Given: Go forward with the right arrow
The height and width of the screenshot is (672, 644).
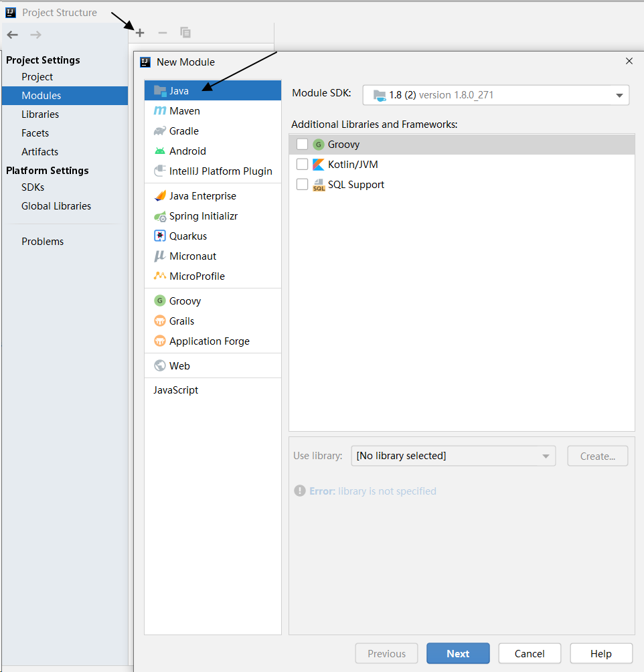Looking at the screenshot, I should (x=35, y=35).
